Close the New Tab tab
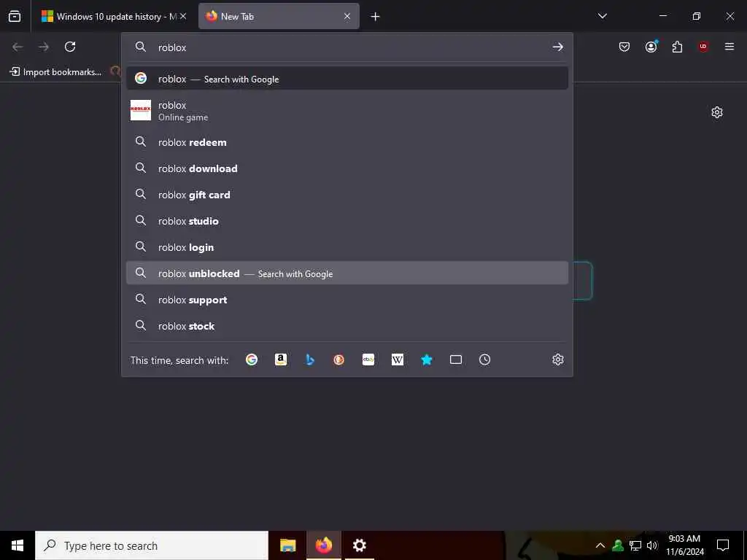This screenshot has height=560, width=747. (x=347, y=16)
